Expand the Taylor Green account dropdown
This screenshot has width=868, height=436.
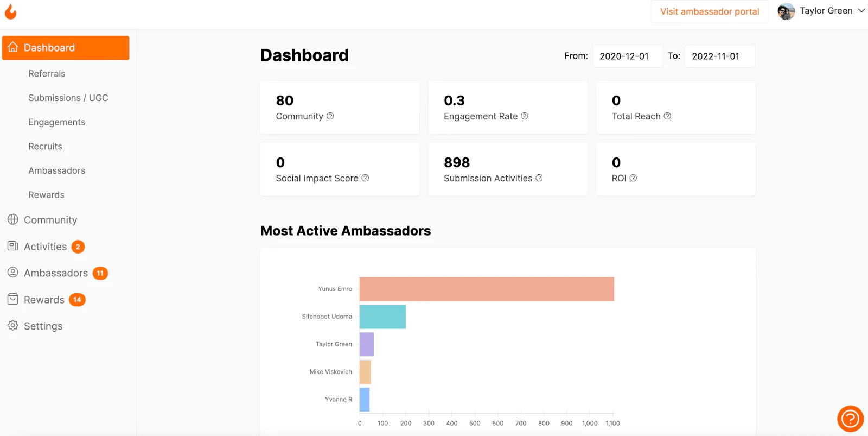pos(861,11)
